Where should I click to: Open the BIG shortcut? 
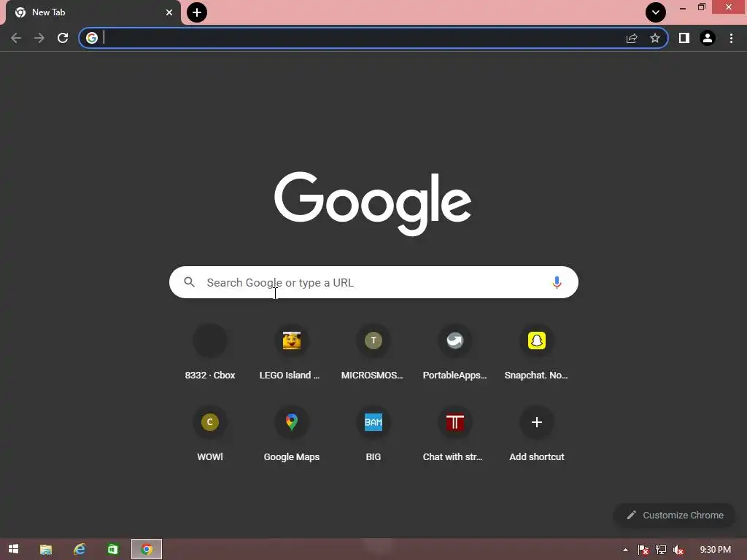(x=373, y=434)
